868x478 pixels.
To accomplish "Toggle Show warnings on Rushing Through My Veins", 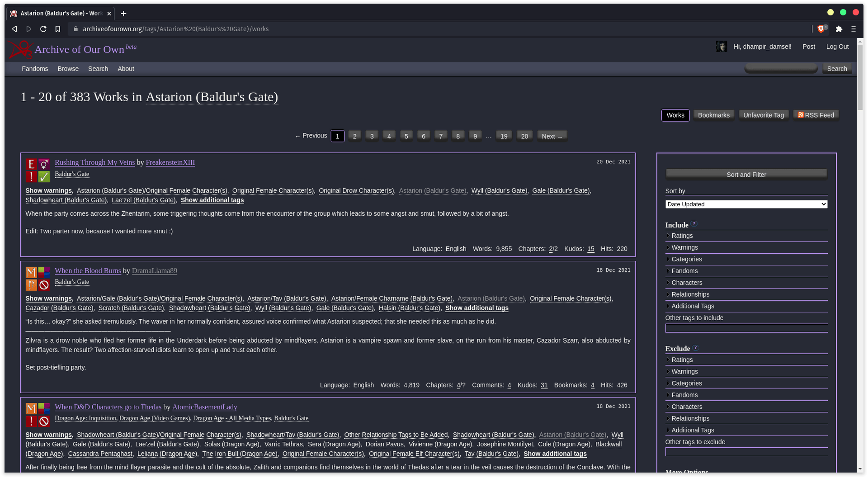I will pos(48,190).
